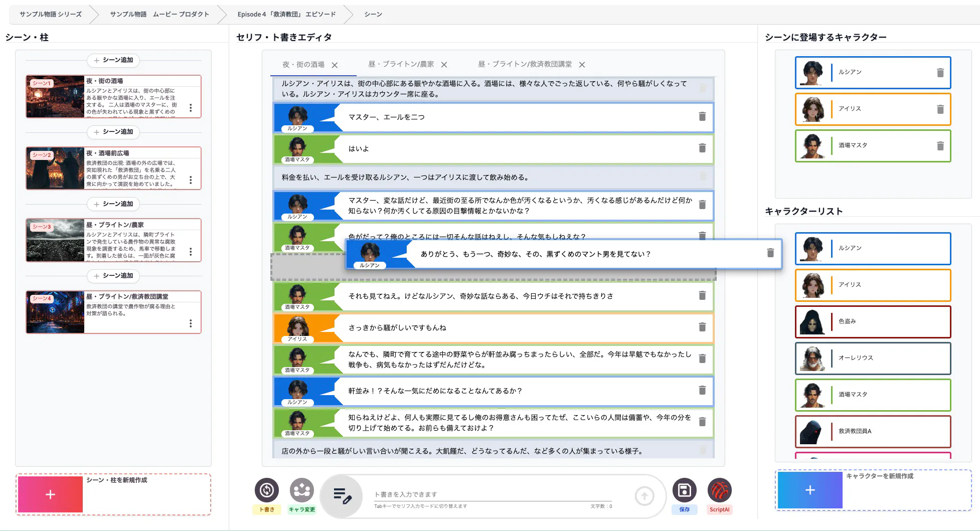Select the シーン2 夜・酒場前広場 thumbnail
Image resolution: width=980 pixels, height=531 pixels.
click(x=55, y=168)
